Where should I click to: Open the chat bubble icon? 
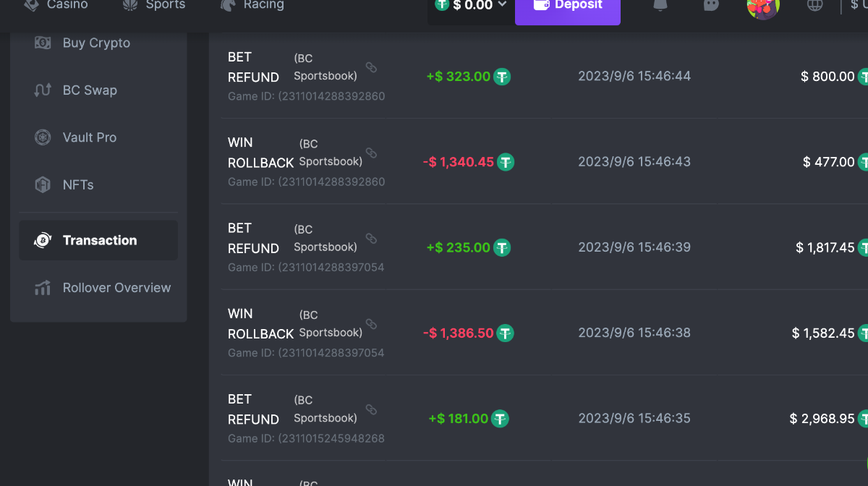point(711,5)
